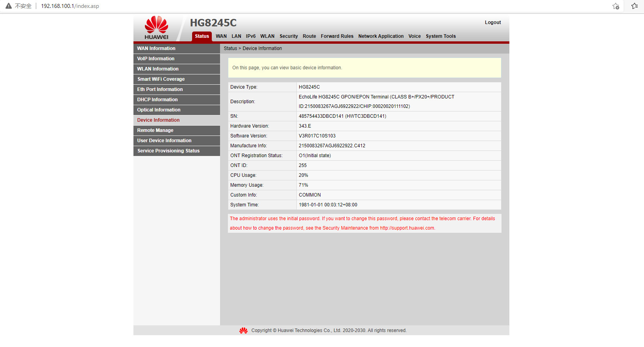The width and height of the screenshot is (644, 347).
Task: Show DHCP Information page
Action: (157, 100)
